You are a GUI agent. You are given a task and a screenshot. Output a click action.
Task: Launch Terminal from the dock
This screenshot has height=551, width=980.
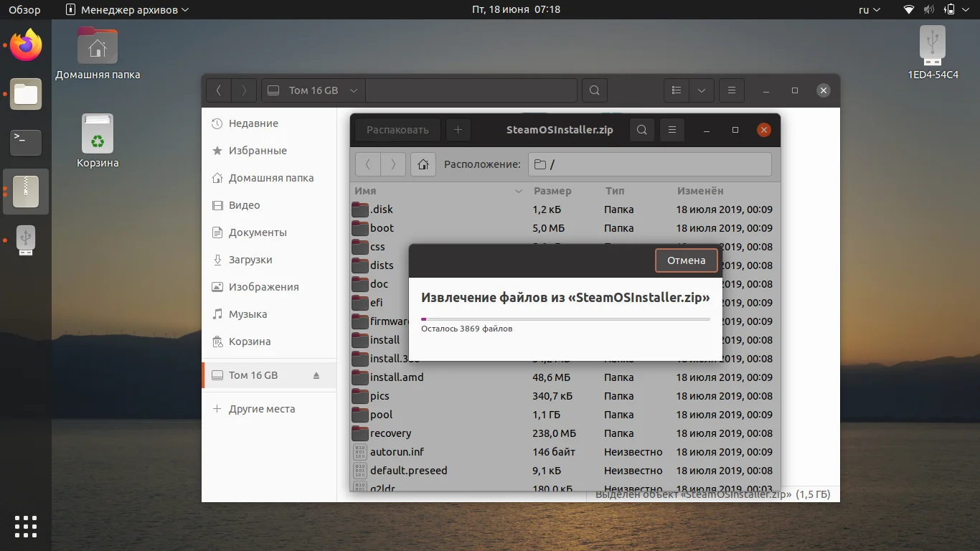click(x=26, y=143)
